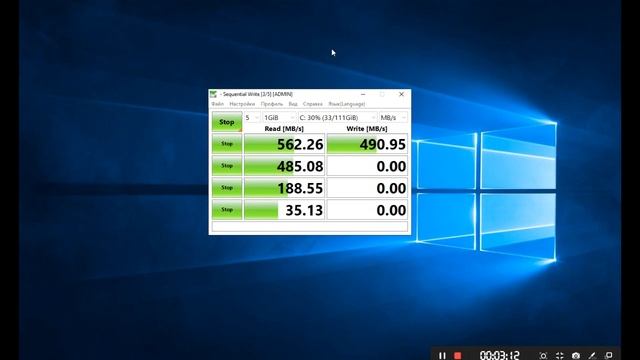Open the Справка menu
This screenshot has height=360, width=640.
[x=313, y=104]
